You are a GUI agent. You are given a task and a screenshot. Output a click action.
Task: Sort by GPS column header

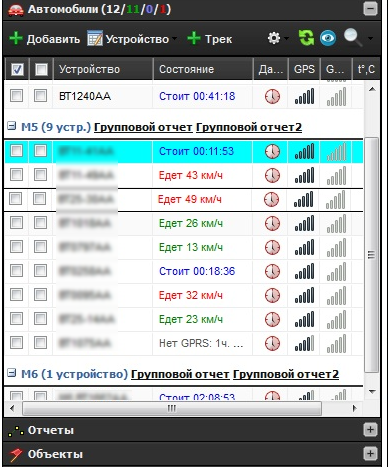(304, 69)
